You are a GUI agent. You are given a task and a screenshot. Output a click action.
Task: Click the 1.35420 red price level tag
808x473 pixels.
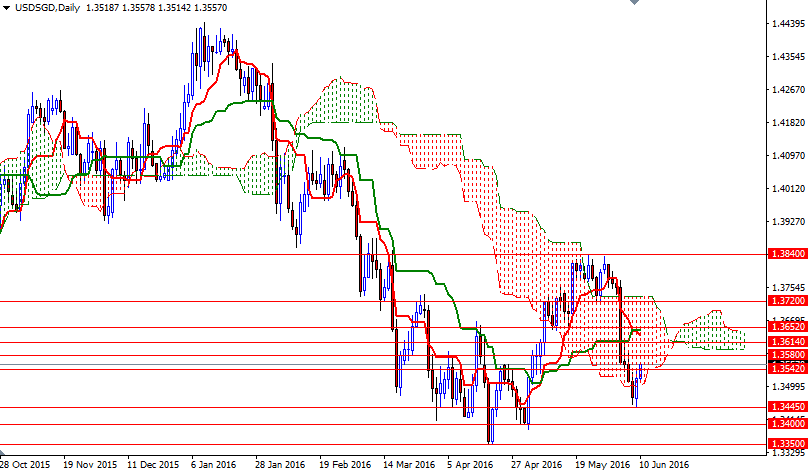click(x=786, y=369)
